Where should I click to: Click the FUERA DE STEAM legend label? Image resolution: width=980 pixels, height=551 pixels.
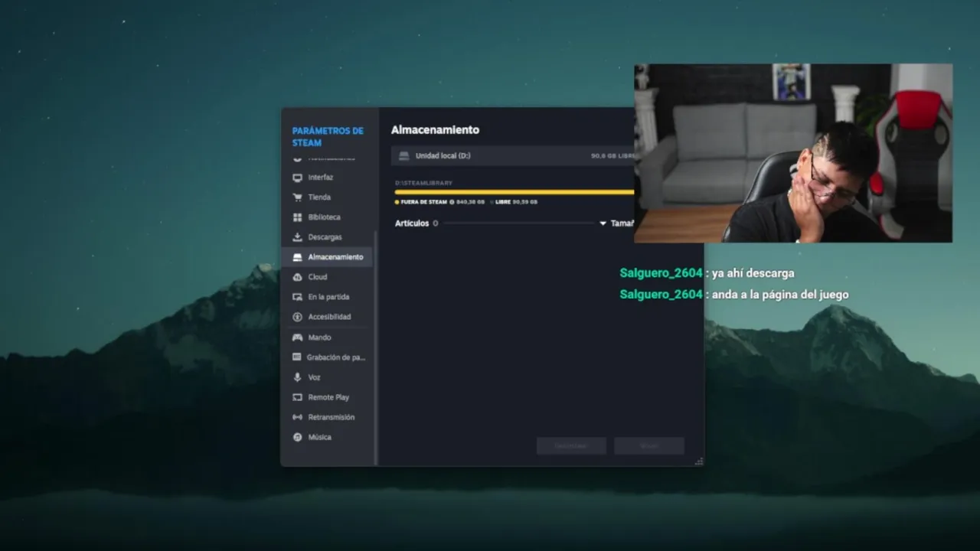tap(423, 202)
